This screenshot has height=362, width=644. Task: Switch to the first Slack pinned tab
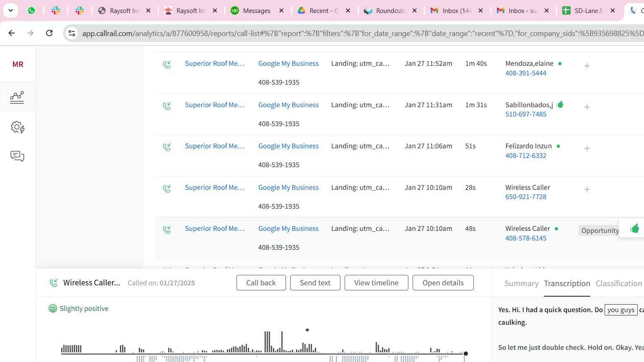(56, 10)
